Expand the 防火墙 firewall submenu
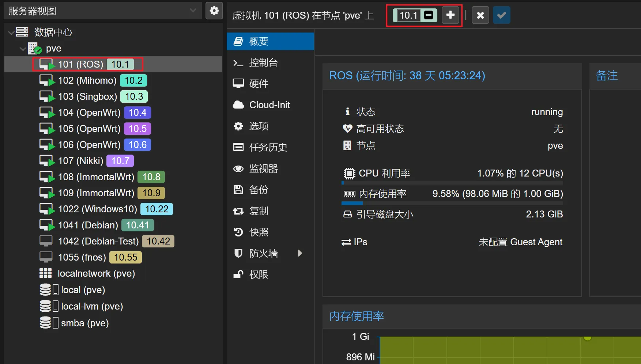This screenshot has width=641, height=364. 264,253
